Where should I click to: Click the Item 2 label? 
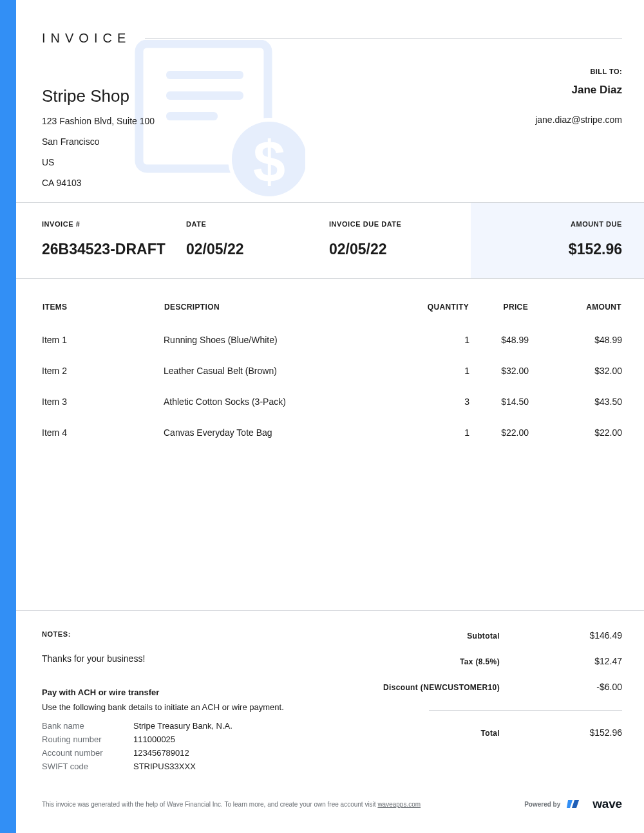click(54, 371)
